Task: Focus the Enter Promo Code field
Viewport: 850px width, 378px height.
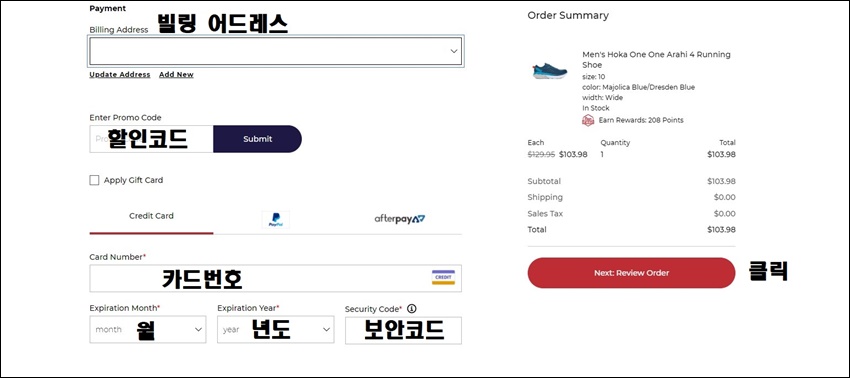Action: [x=151, y=139]
